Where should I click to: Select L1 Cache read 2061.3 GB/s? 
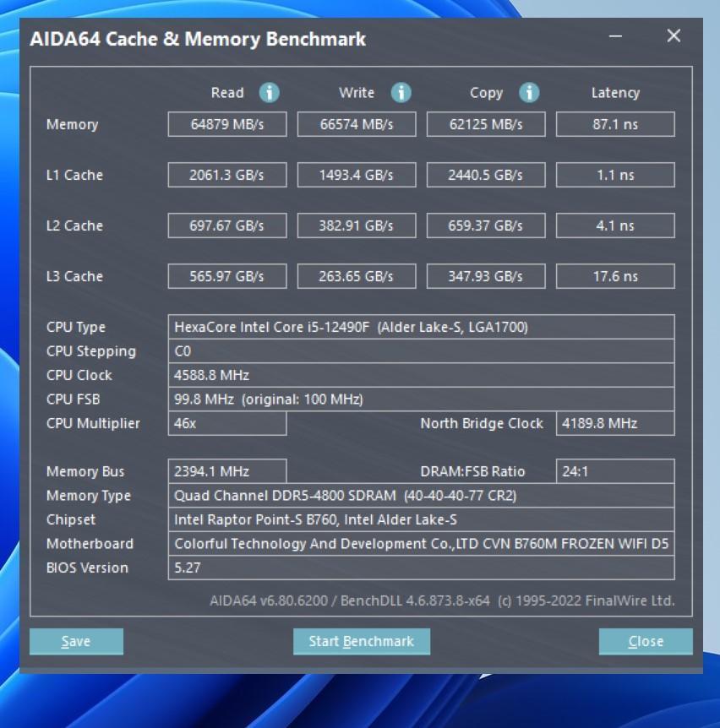click(227, 175)
